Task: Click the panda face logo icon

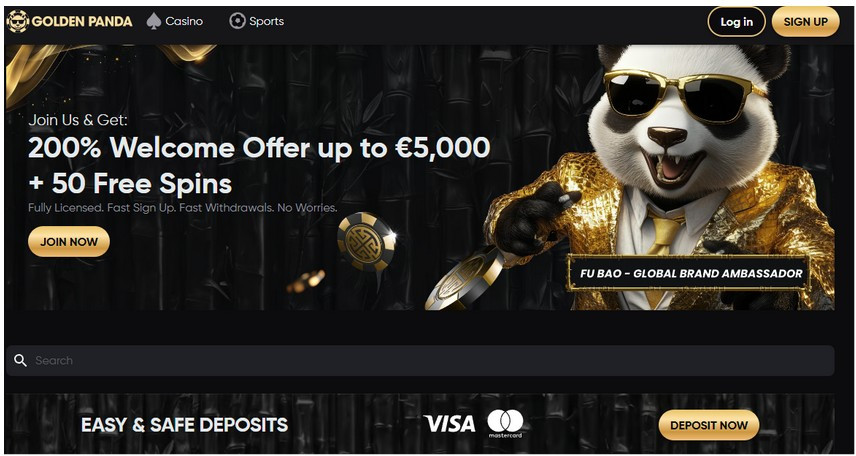Action: click(17, 21)
